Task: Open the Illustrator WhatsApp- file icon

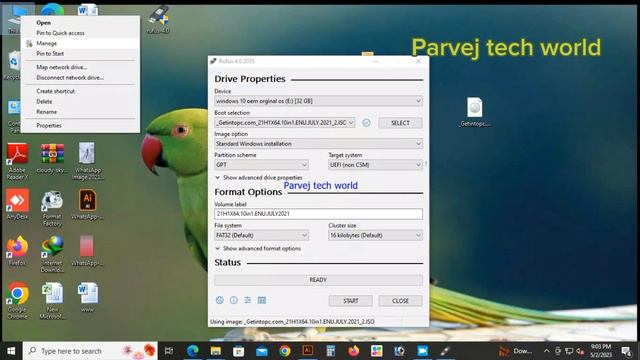Action: (87, 204)
